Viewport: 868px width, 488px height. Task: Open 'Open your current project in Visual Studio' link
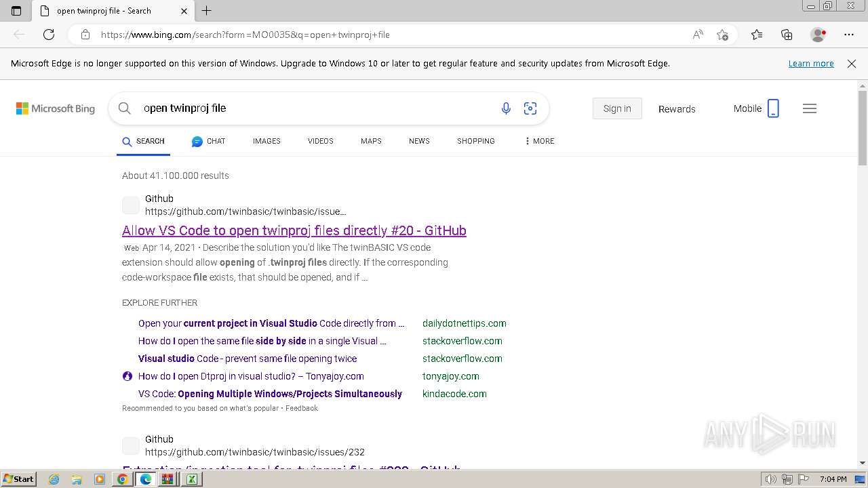pyautogui.click(x=271, y=323)
